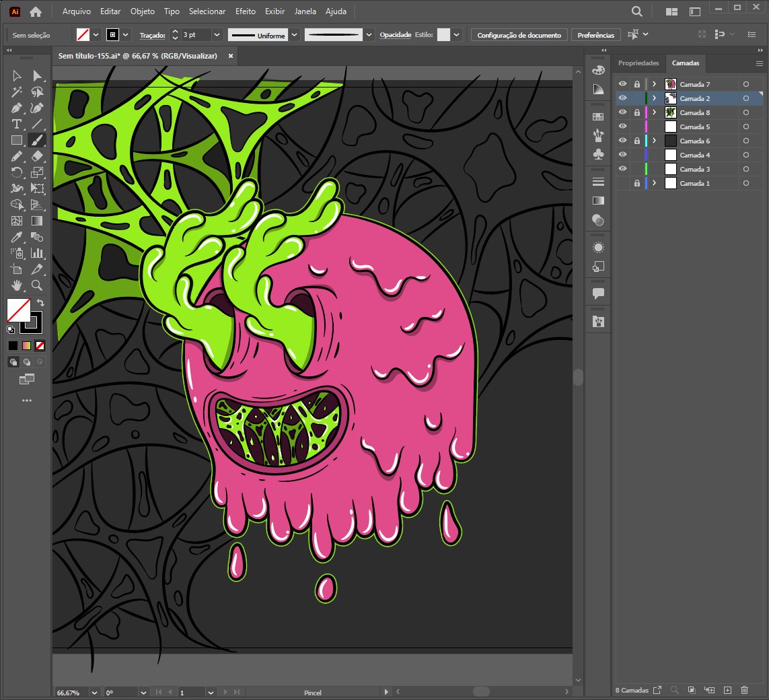Screen dimensions: 769x700
Task: Create new layer with plus icon
Action: (x=727, y=690)
